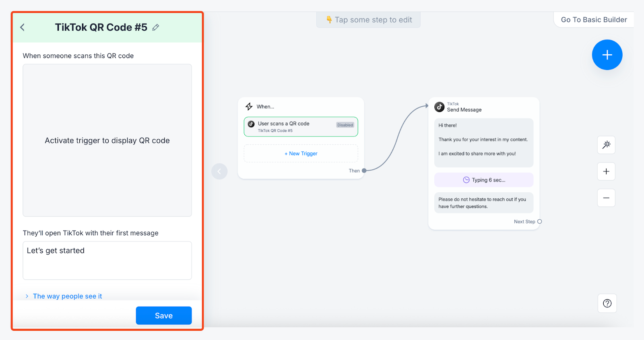The width and height of the screenshot is (644, 340).
Task: Click lightning bolt icon in When block
Action: (249, 107)
